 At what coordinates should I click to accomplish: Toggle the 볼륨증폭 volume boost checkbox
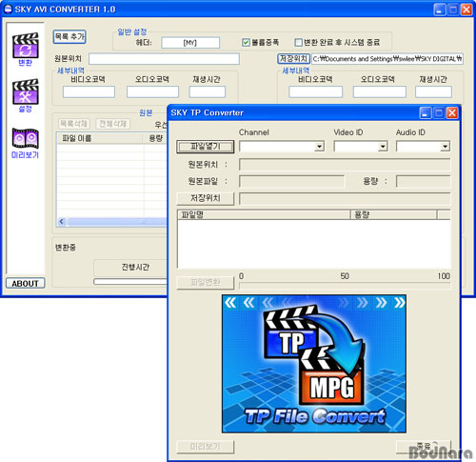point(246,42)
